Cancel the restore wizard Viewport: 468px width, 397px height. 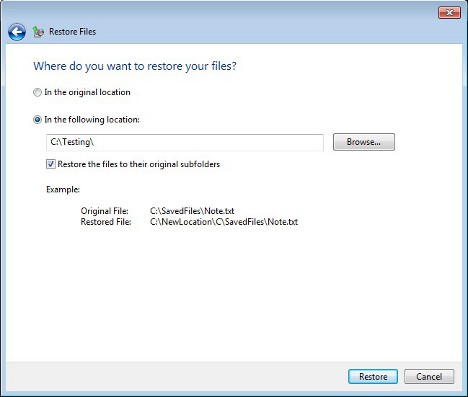[429, 377]
